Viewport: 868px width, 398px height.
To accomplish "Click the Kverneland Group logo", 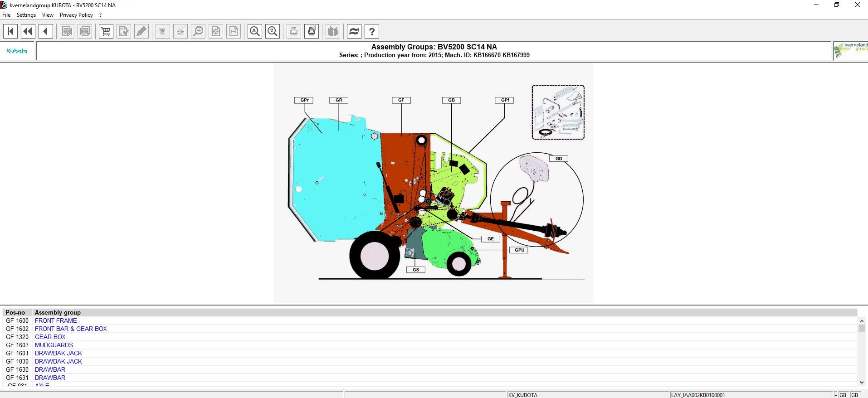I will tap(851, 51).
